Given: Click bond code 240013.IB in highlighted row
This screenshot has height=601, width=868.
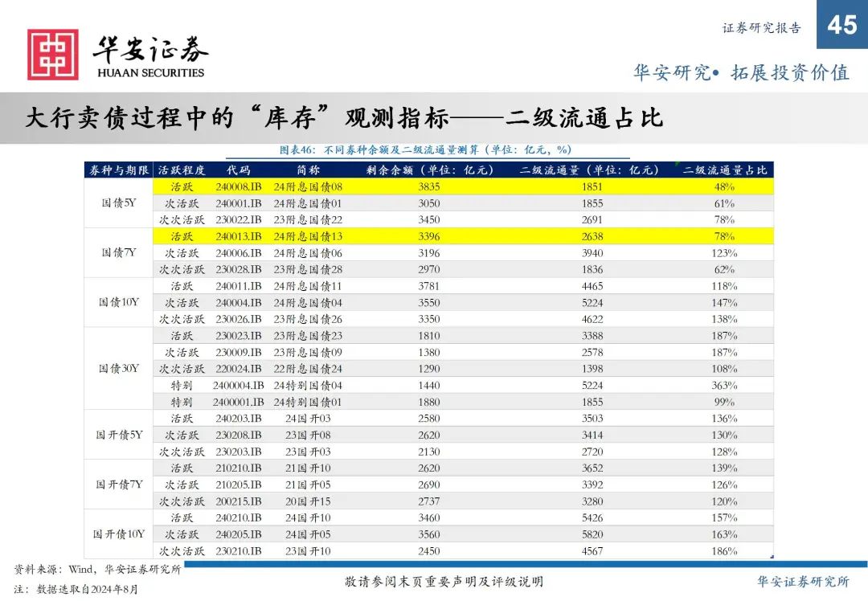Looking at the screenshot, I should click(x=239, y=236).
